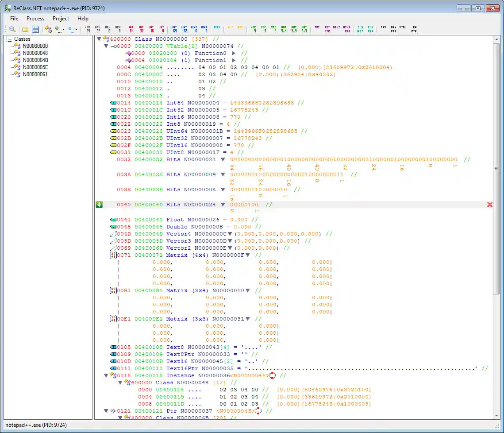This screenshot has height=433, width=504.
Task: Choose the Bits node type icon
Action: 217,27
